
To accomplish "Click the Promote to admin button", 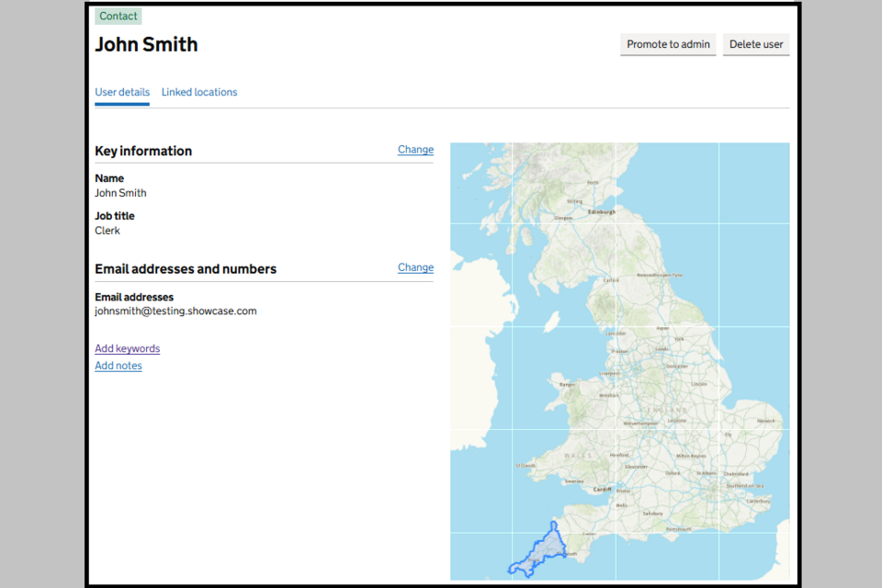I will [668, 44].
